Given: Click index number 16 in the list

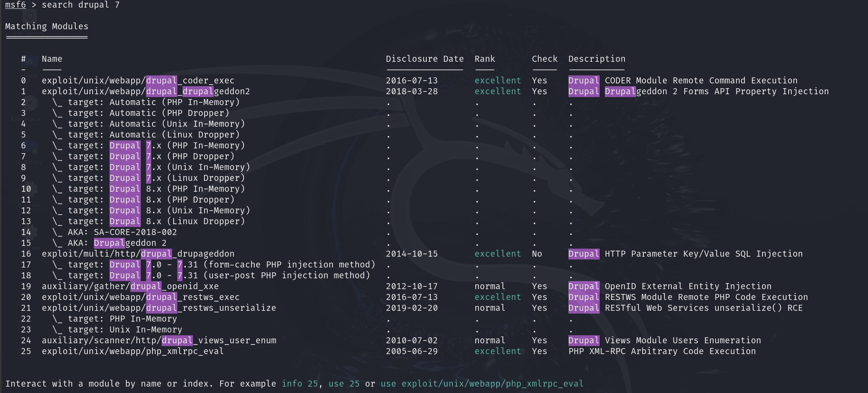Looking at the screenshot, I should coord(26,254).
